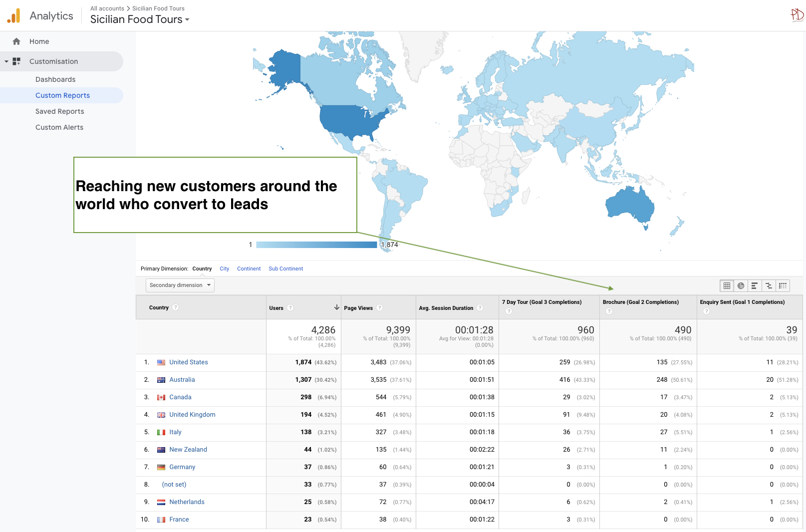The image size is (806, 532).
Task: Click help icon under Enquiry Sent header
Action: coord(706,311)
